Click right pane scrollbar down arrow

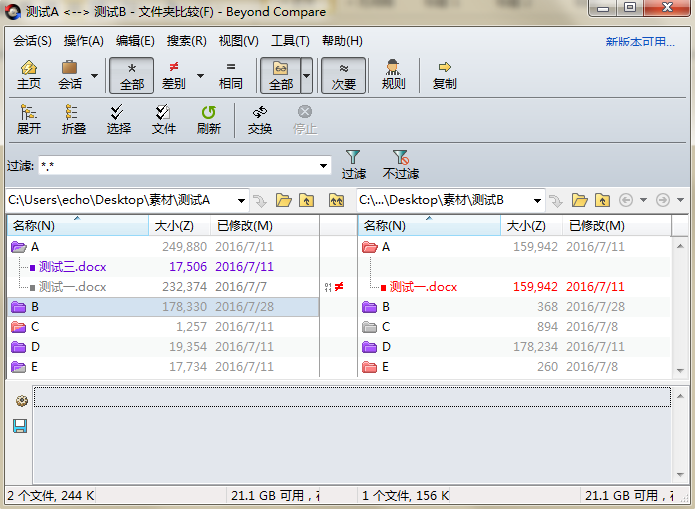point(680,371)
